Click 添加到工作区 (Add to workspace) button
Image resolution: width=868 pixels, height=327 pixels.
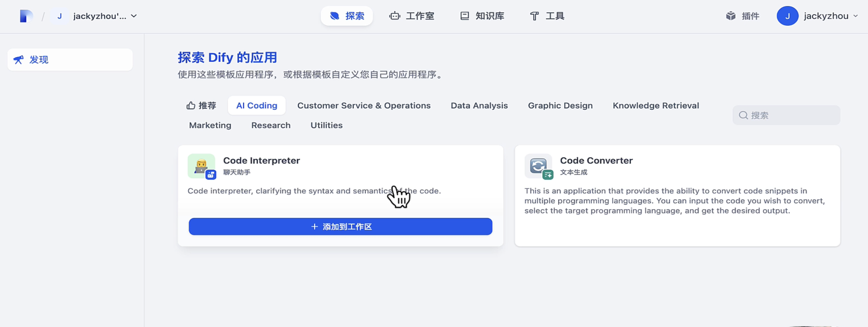(x=340, y=226)
